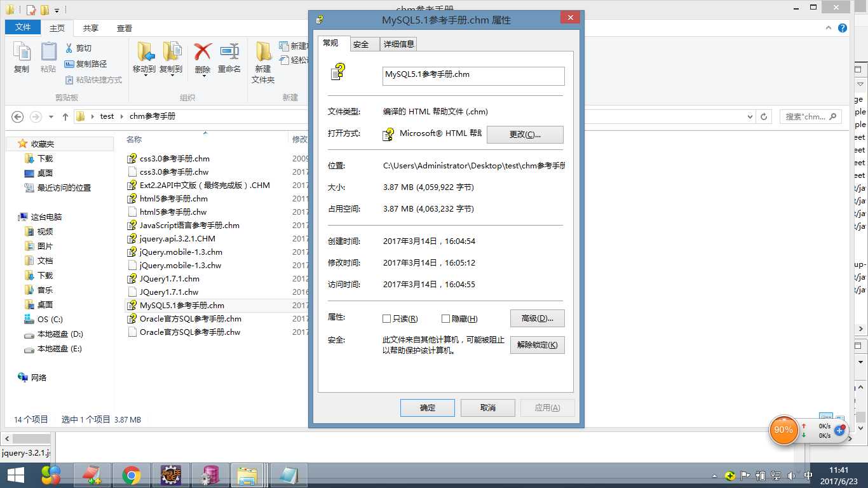
Task: Click the file name input field
Action: click(x=473, y=76)
